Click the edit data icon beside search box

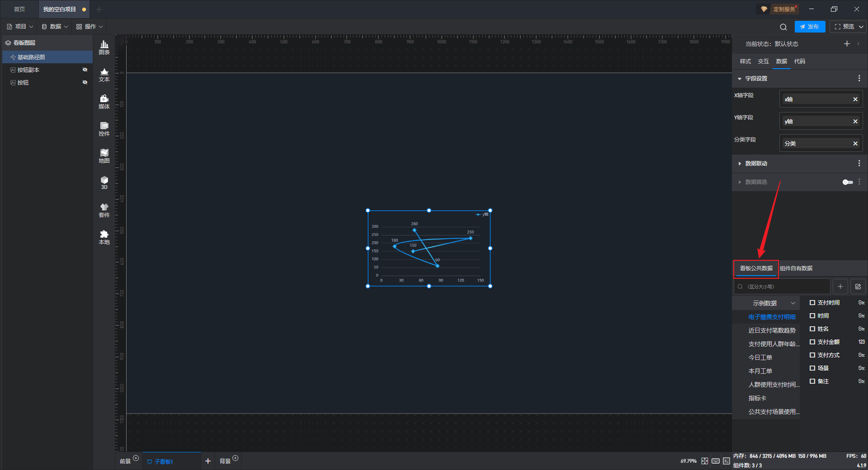858,287
